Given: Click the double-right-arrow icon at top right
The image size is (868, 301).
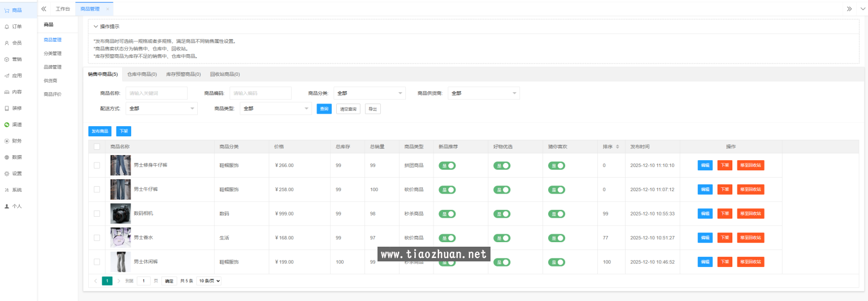Looking at the screenshot, I should point(849,8).
